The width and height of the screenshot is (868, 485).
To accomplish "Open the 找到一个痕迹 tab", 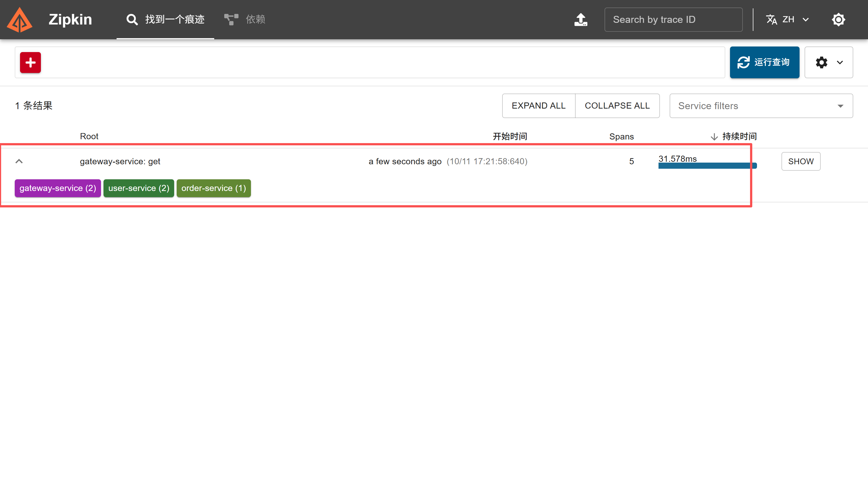I will click(165, 19).
